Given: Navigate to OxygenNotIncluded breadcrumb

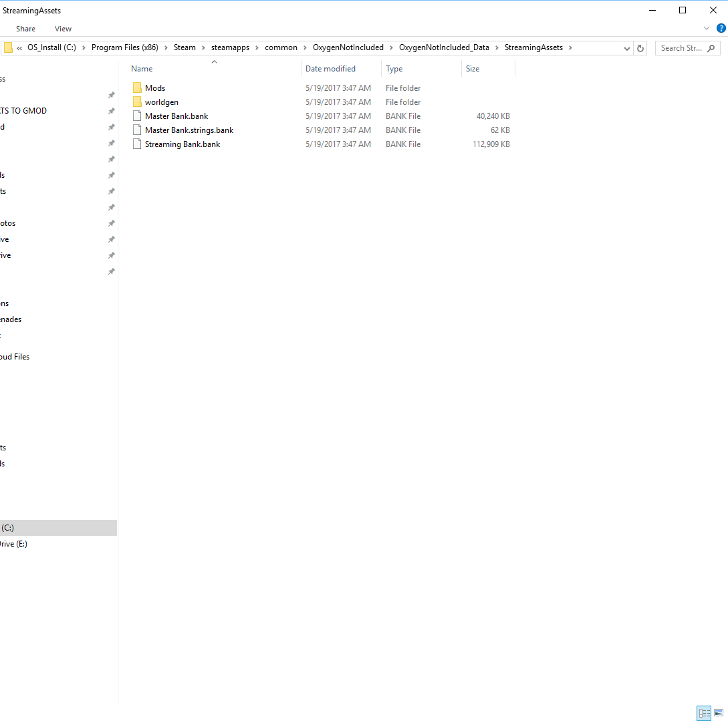Looking at the screenshot, I should coord(348,47).
